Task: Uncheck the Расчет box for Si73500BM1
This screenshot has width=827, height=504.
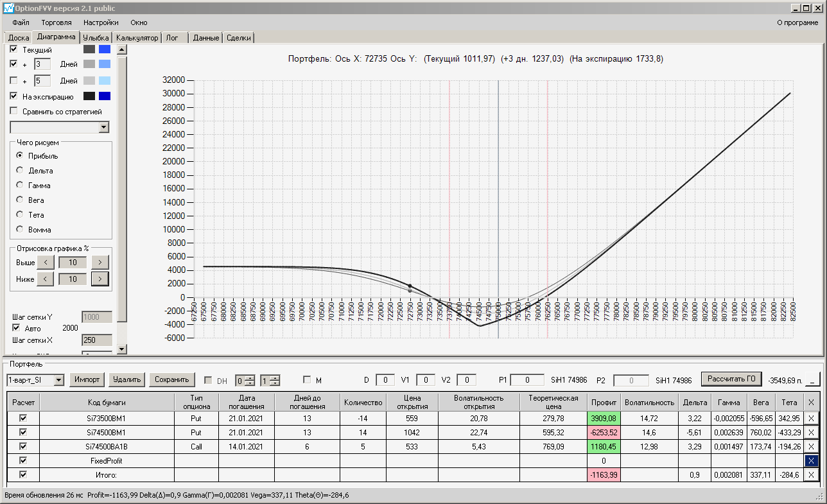Action: point(24,418)
